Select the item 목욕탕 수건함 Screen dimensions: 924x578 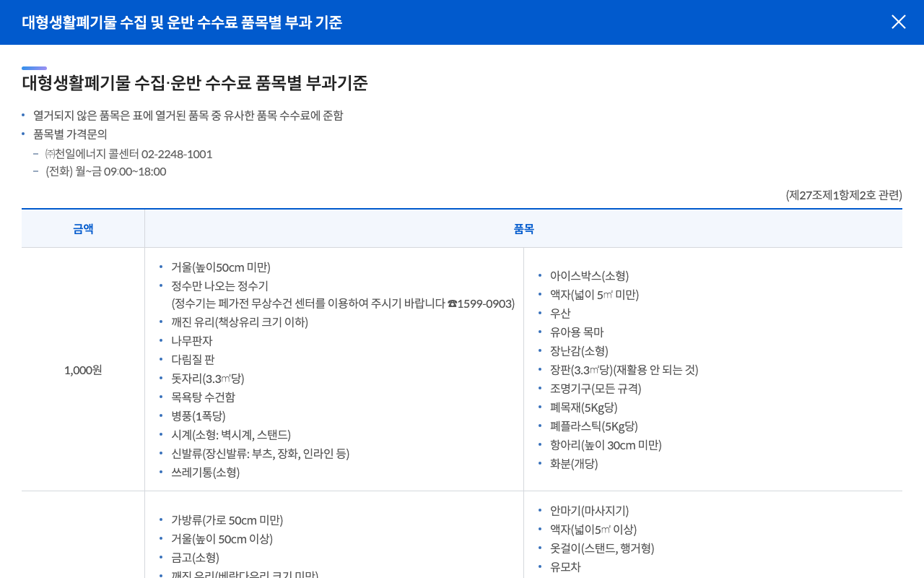[x=203, y=397]
